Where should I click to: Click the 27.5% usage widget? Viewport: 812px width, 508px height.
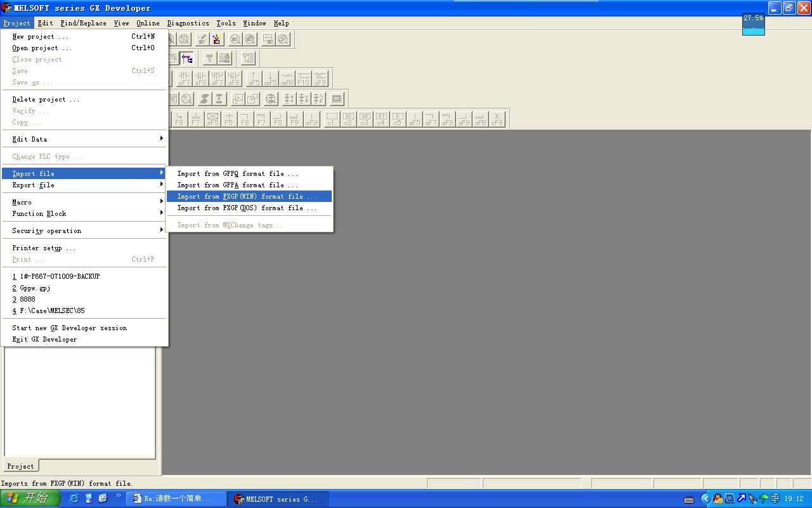[x=753, y=24]
